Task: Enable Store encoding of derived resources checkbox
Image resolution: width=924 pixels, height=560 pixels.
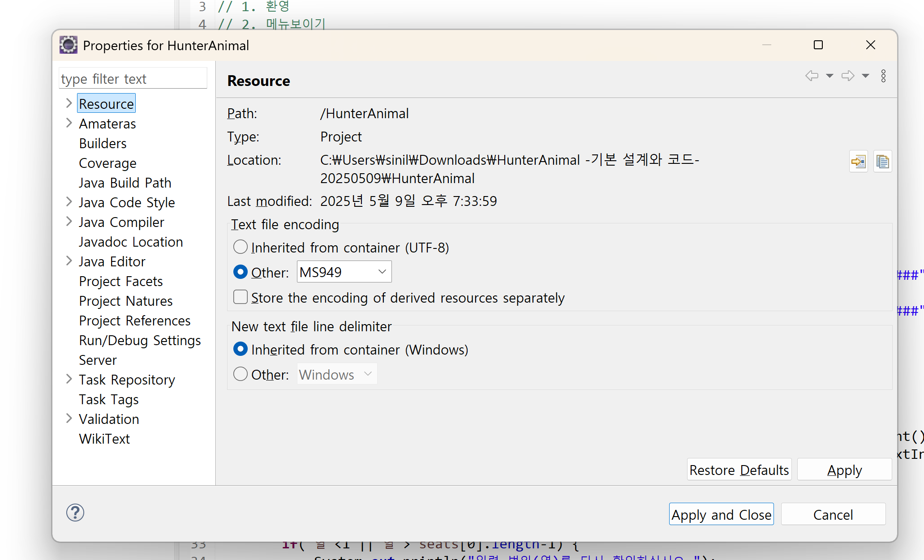Action: (x=241, y=297)
